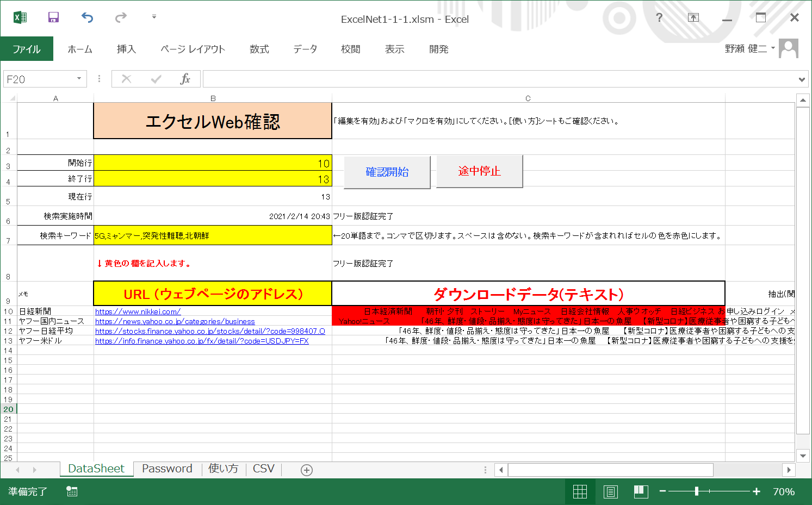Image resolution: width=812 pixels, height=505 pixels.
Task: Switch to the ホーム ribbon tab
Action: pyautogui.click(x=80, y=49)
